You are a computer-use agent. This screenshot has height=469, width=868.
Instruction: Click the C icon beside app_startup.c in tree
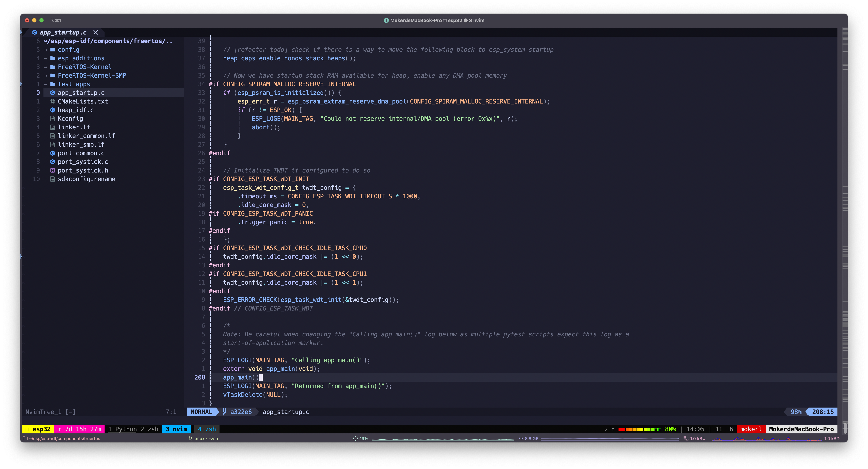(x=53, y=93)
